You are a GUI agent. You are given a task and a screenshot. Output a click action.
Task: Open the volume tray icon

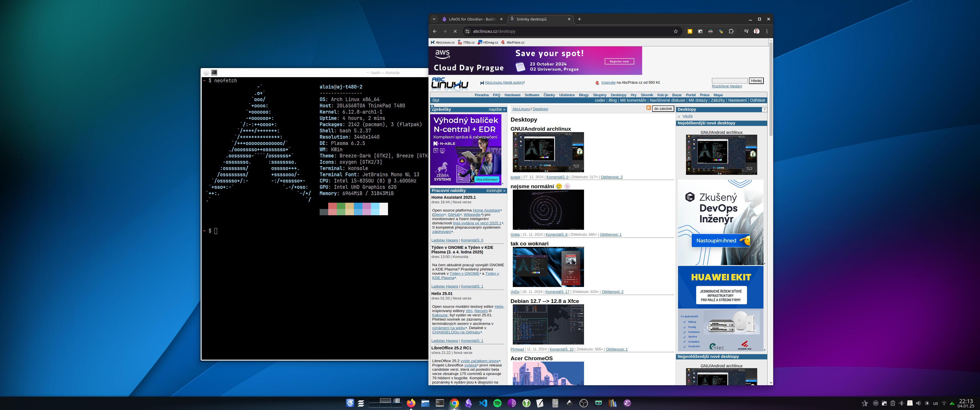click(x=918, y=403)
